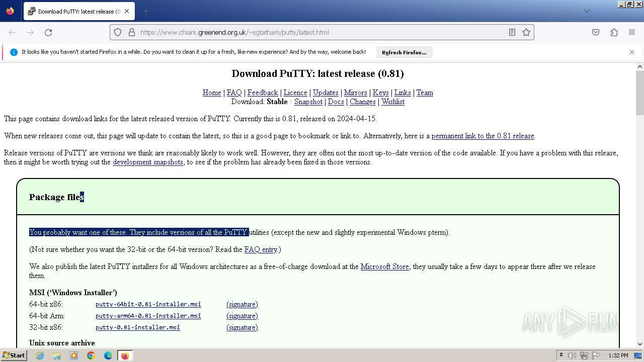Open the tracking protection shield icon
Screen dimensions: 644x362
pyautogui.click(x=118, y=32)
